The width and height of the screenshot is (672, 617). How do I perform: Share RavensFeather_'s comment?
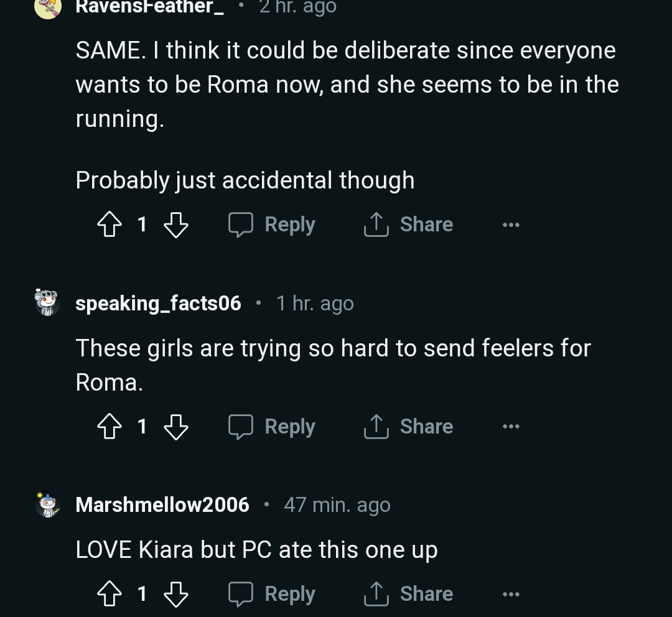tap(408, 225)
